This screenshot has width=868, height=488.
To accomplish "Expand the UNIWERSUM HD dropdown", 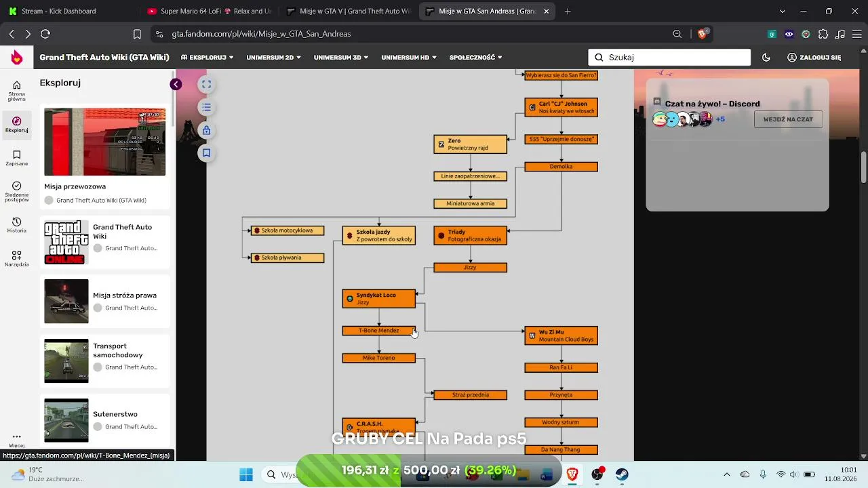I will tap(409, 58).
